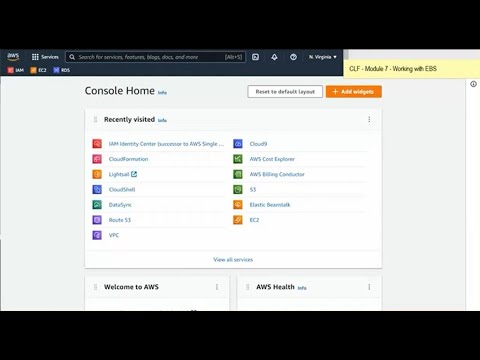Viewport: 480px width, 360px height.
Task: Open the help question mark menu
Action: point(293,57)
